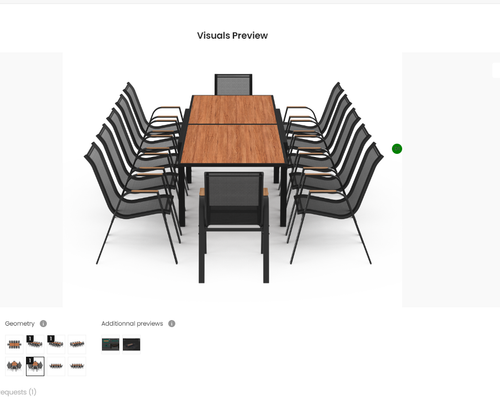Select the first Geometry thumbnail in the bottom row
This screenshot has width=500, height=400.
click(x=14, y=366)
